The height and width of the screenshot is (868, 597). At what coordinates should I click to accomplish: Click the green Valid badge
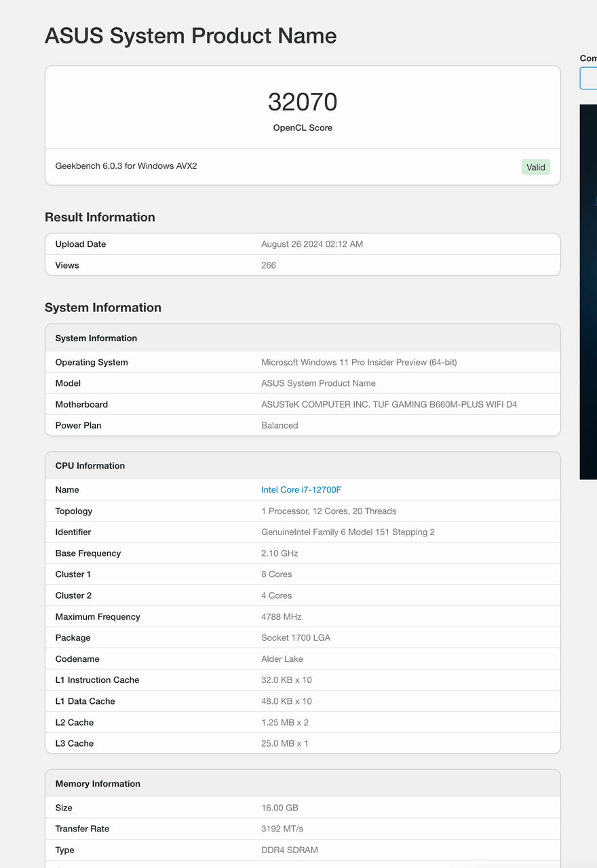(x=536, y=167)
